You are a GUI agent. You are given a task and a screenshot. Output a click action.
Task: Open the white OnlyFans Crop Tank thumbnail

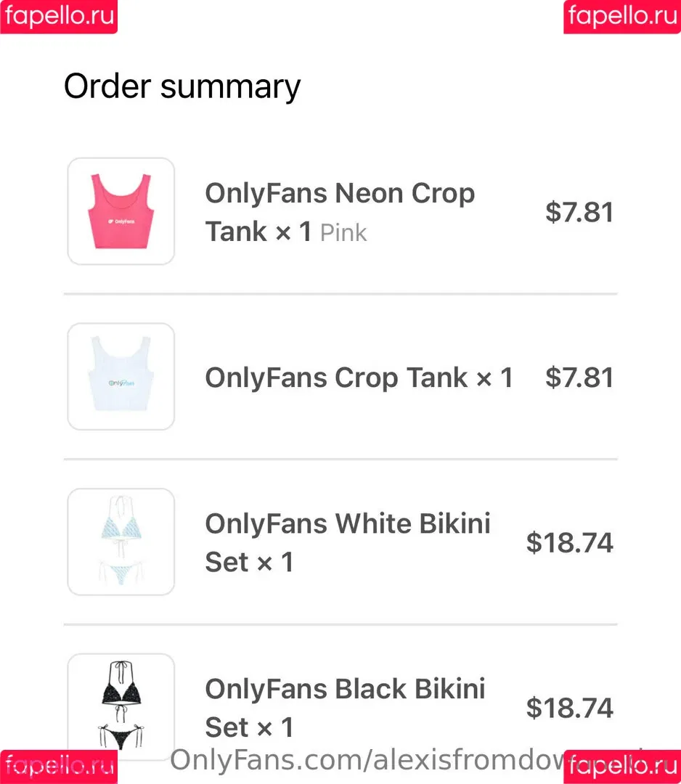[x=121, y=377]
